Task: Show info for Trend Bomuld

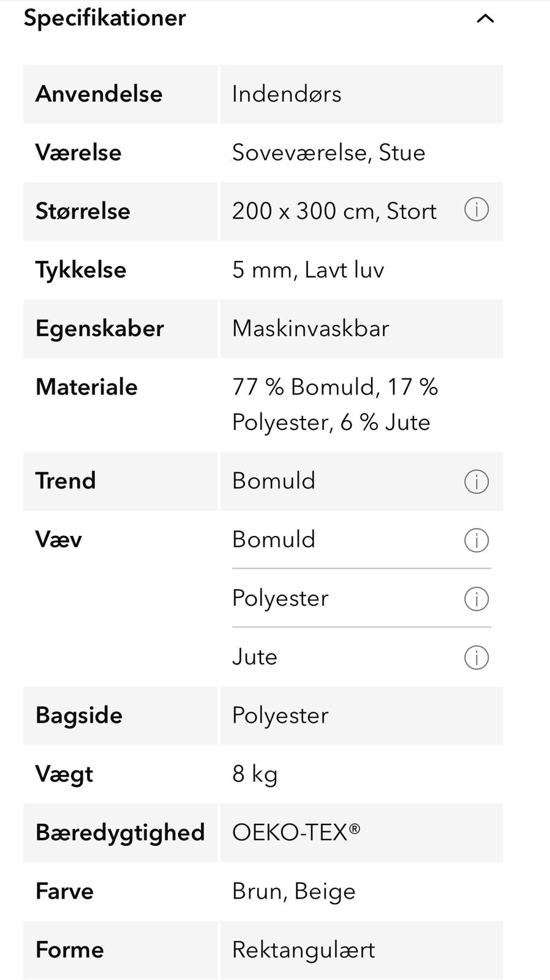Action: [476, 481]
